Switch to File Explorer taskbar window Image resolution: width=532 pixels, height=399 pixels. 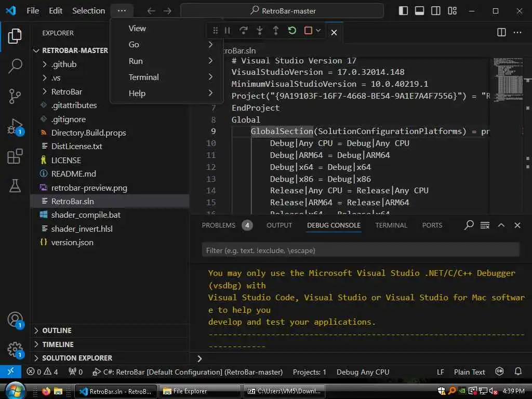point(200,391)
